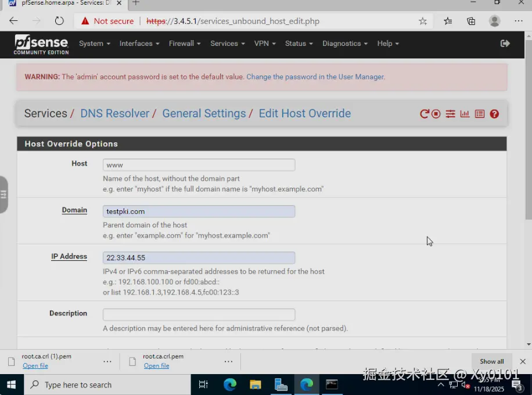Click the red help question mark icon
532x395 pixels.
coord(494,114)
